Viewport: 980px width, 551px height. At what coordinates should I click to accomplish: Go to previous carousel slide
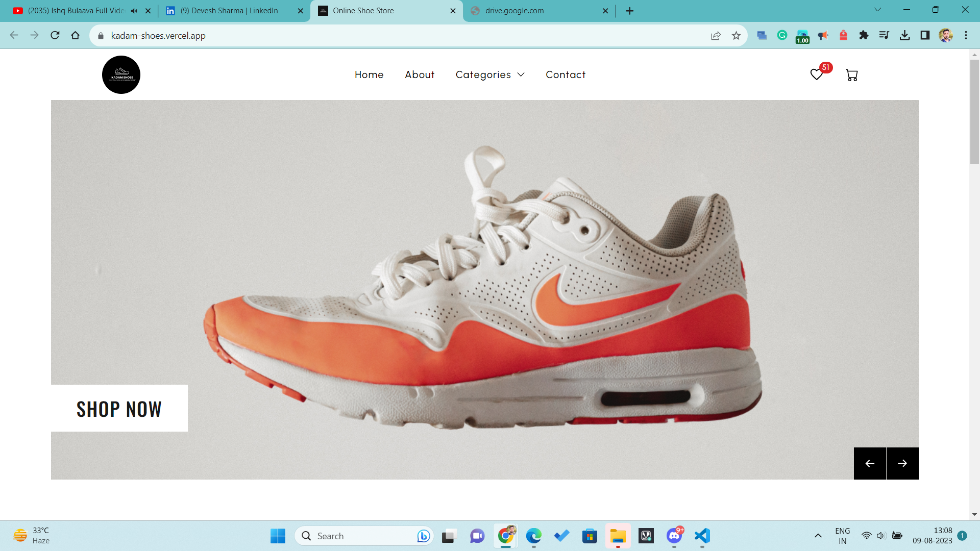click(870, 463)
